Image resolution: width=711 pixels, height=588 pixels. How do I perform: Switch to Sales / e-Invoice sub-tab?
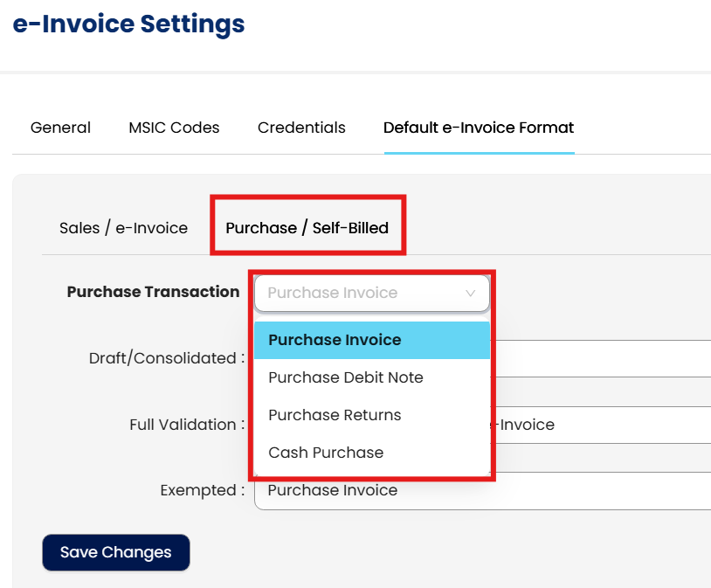tap(123, 228)
